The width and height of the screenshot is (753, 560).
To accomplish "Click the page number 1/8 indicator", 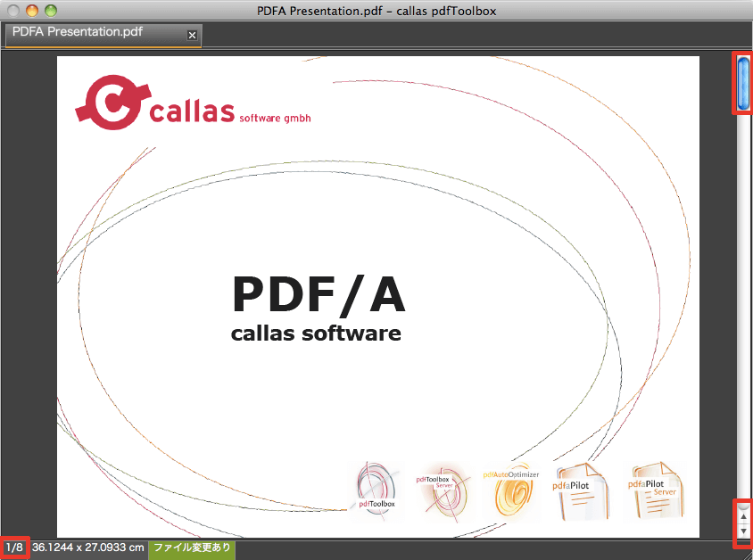I will pyautogui.click(x=14, y=548).
